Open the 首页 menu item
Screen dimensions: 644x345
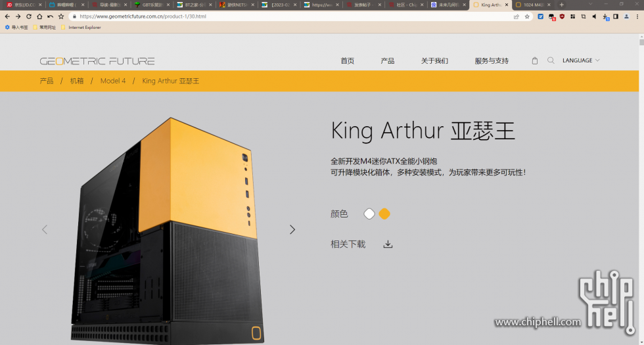click(x=348, y=60)
